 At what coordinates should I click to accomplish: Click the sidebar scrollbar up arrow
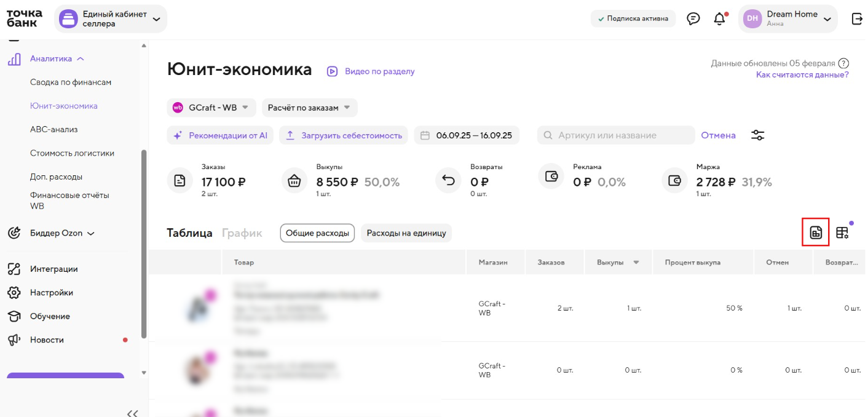pos(144,46)
